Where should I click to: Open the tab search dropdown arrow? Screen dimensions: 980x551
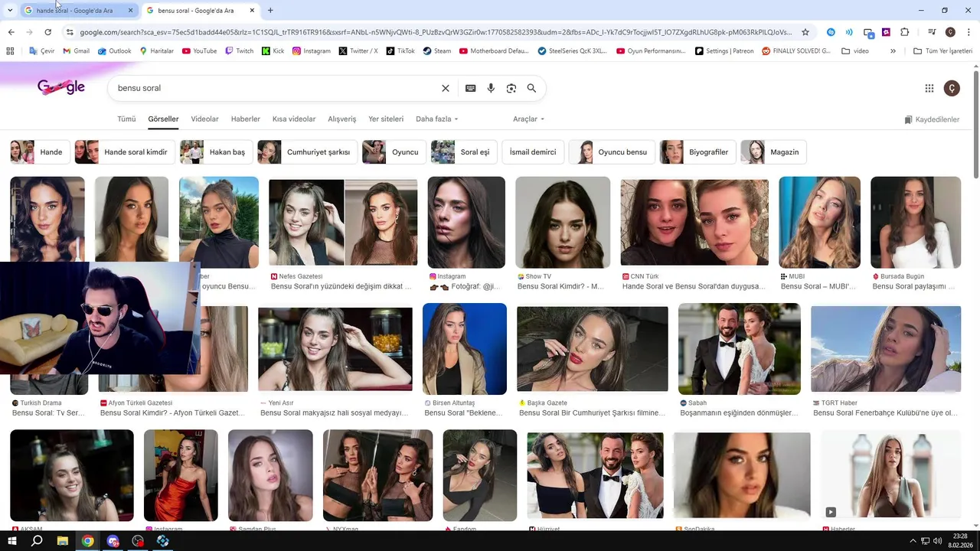tap(10, 10)
